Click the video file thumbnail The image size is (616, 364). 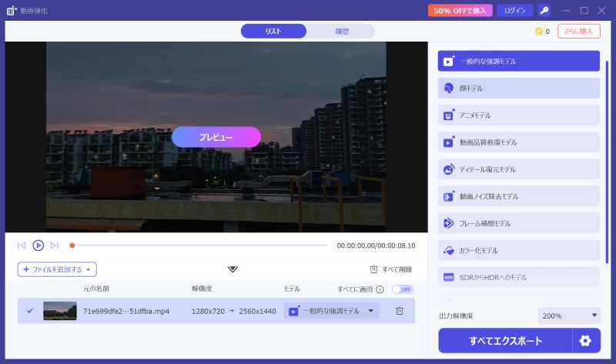[60, 311]
